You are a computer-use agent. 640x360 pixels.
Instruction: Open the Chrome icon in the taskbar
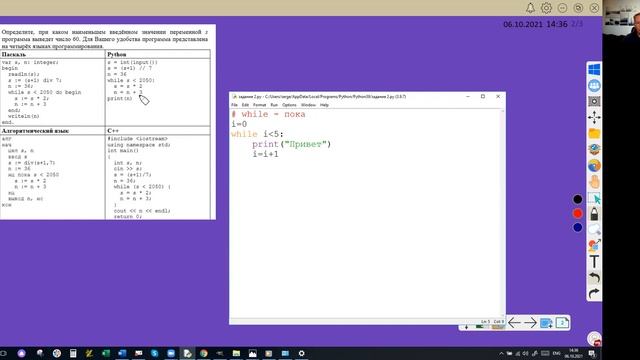point(204,353)
